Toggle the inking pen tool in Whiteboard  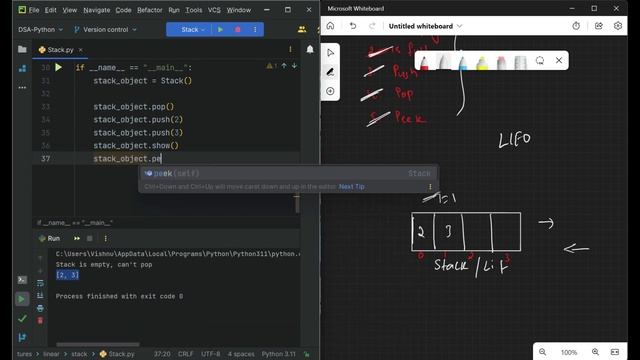click(331, 72)
